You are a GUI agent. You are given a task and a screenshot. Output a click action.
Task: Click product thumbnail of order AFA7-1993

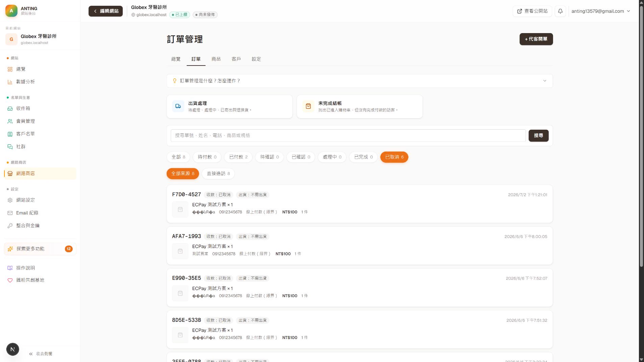pos(180,251)
